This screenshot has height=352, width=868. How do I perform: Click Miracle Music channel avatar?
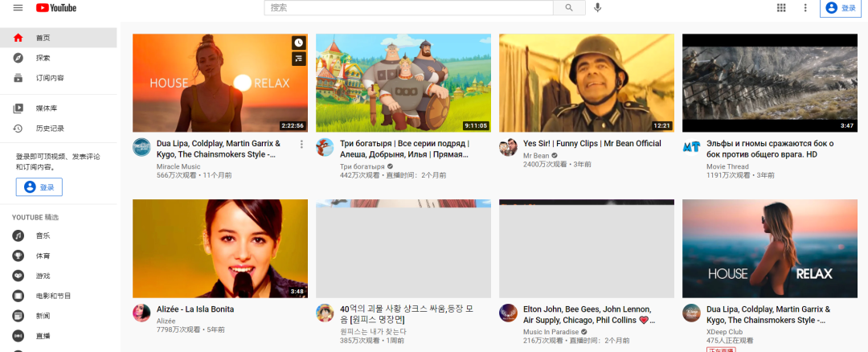(141, 147)
